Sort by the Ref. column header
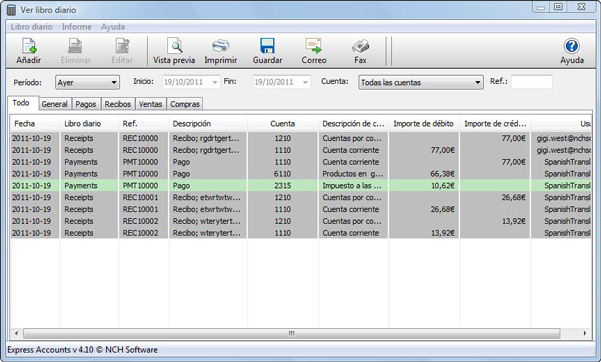601x362 pixels. tap(144, 123)
